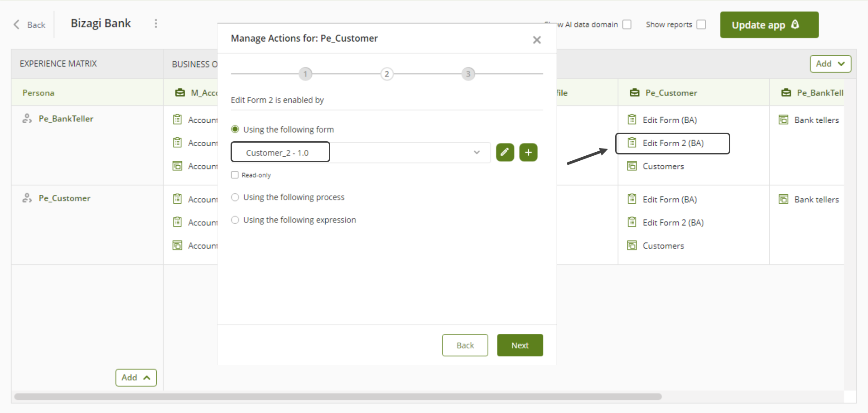Screen dimensions: 868x413
Task: Expand the Add menu below personas
Action: (x=136, y=378)
